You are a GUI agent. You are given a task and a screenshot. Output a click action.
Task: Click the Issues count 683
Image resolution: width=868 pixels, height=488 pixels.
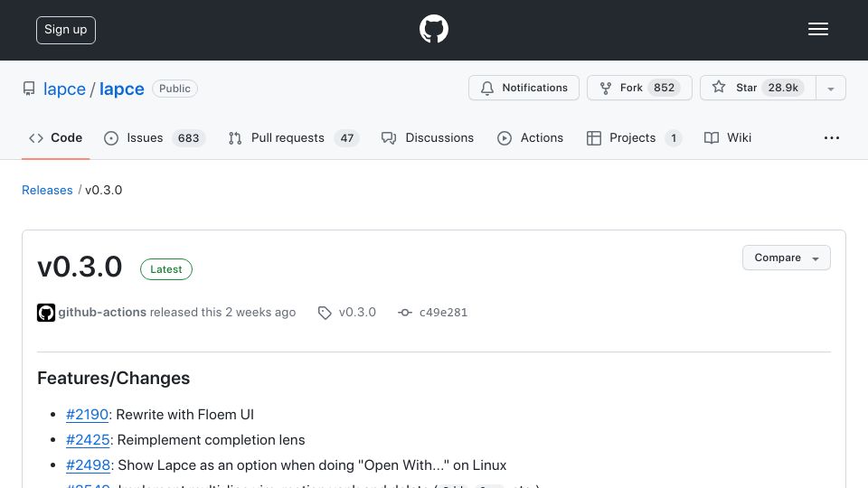pos(188,137)
